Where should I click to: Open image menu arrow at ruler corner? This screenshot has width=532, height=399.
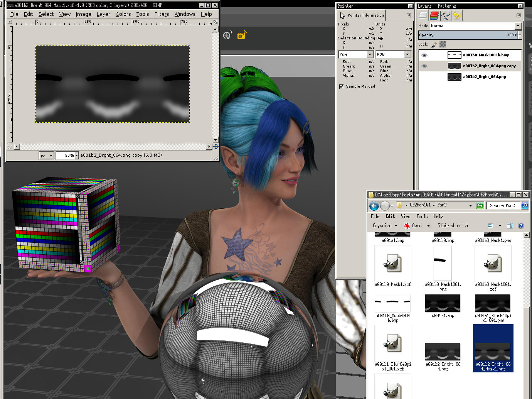(10, 22)
